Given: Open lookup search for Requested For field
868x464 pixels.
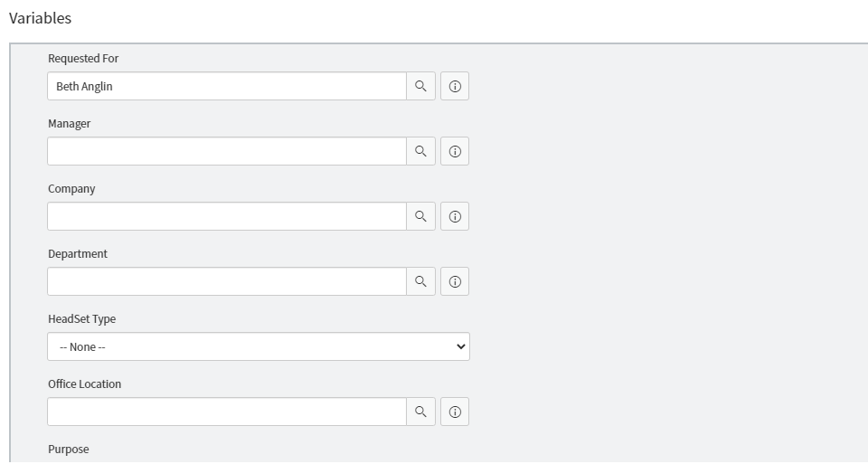Looking at the screenshot, I should 420,86.
